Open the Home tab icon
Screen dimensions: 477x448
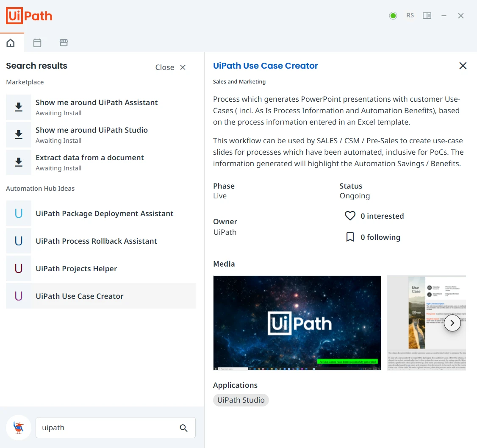(x=11, y=43)
